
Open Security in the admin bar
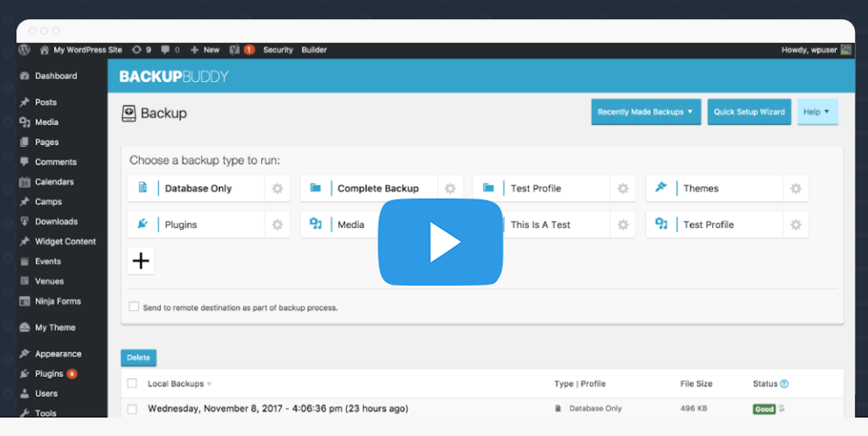coord(278,50)
